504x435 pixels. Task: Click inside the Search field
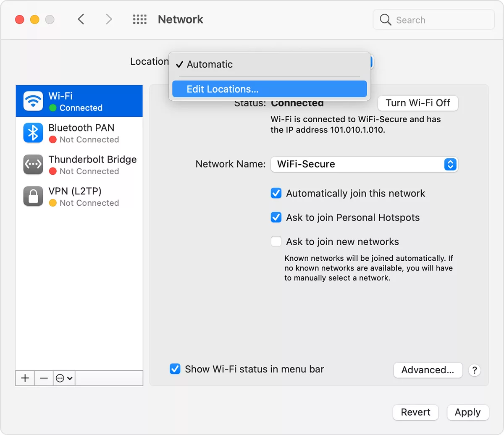tap(433, 20)
